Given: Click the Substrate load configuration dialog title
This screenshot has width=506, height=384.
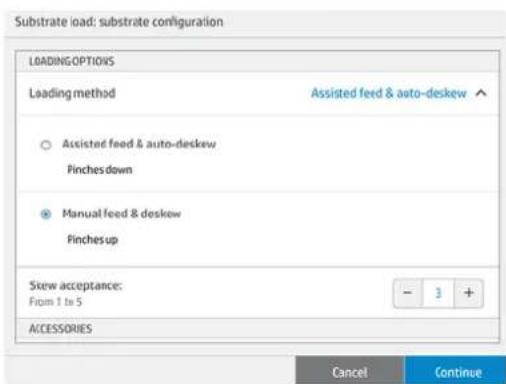Looking at the screenshot, I should pos(119,22).
